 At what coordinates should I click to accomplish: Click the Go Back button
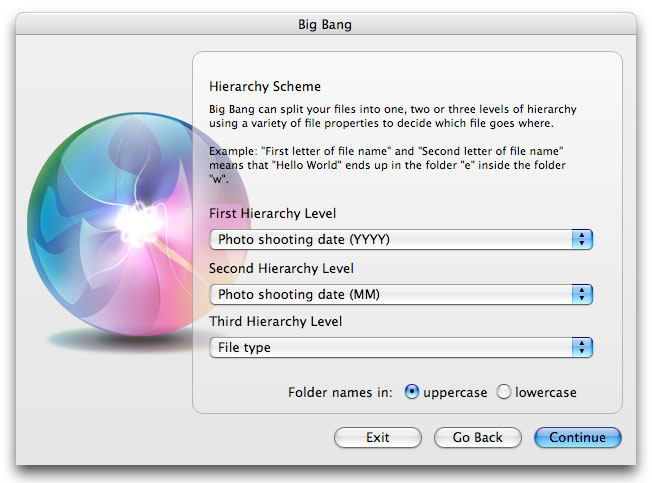(x=477, y=437)
